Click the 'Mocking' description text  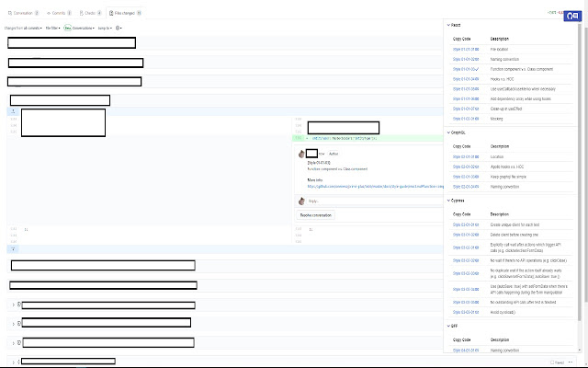(496, 119)
